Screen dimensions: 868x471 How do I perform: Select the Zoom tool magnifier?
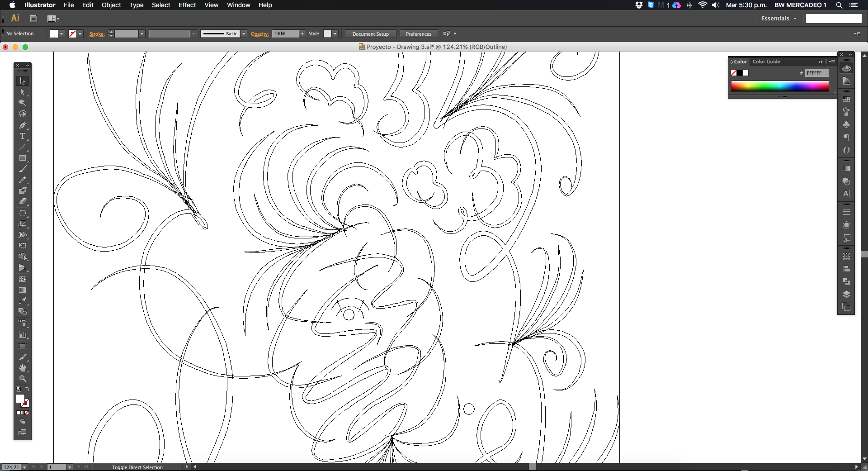click(22, 379)
